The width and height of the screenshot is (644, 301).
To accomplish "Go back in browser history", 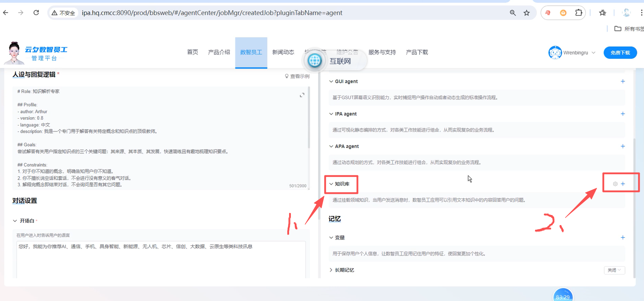I will [x=6, y=13].
